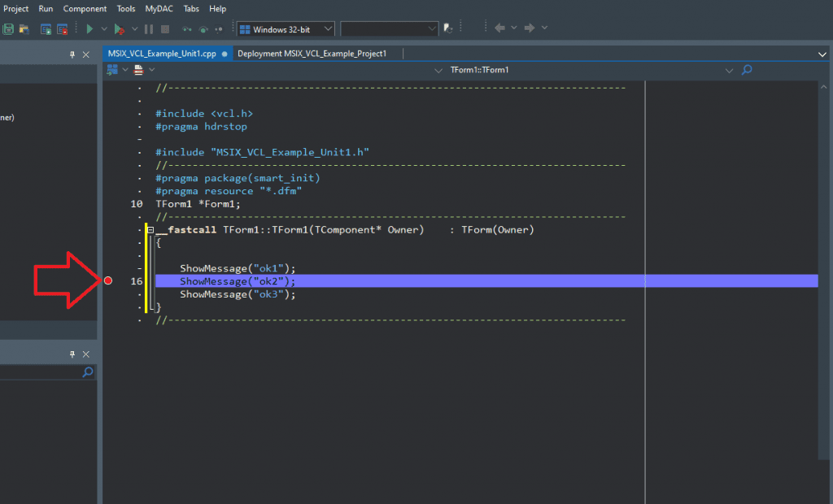Open the dropdown beside the Run play icon
The height and width of the screenshot is (504, 833).
point(104,29)
